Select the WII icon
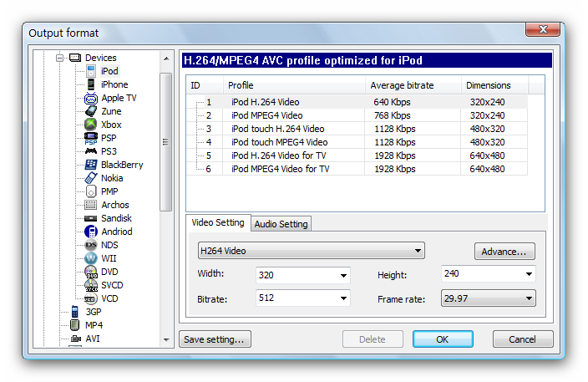The width and height of the screenshot is (588, 382). pyautogui.click(x=91, y=258)
